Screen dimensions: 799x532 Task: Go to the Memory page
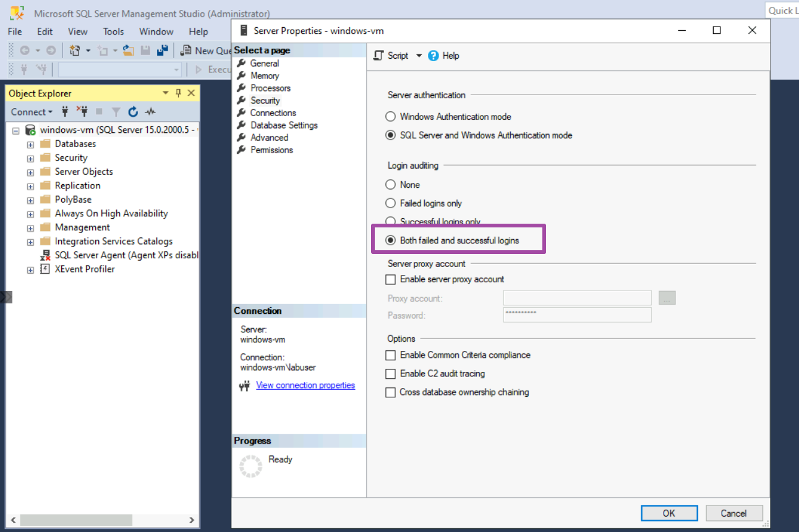[265, 75]
